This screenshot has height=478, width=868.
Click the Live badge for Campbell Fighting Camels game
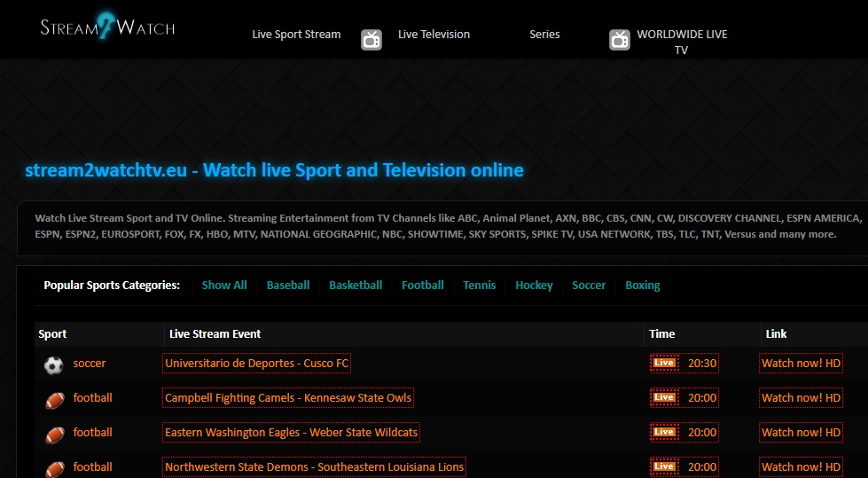(x=664, y=397)
